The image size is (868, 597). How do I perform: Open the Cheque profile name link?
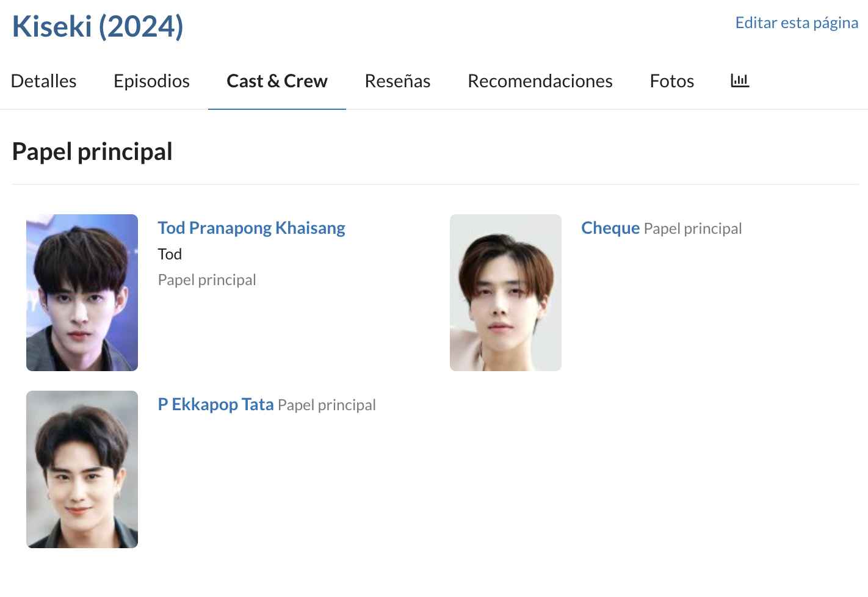pyautogui.click(x=610, y=228)
